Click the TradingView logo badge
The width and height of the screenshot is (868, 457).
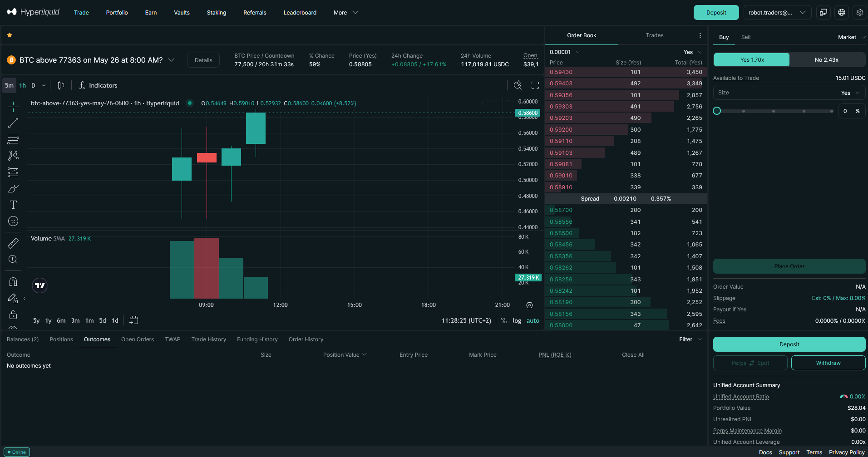(x=40, y=285)
